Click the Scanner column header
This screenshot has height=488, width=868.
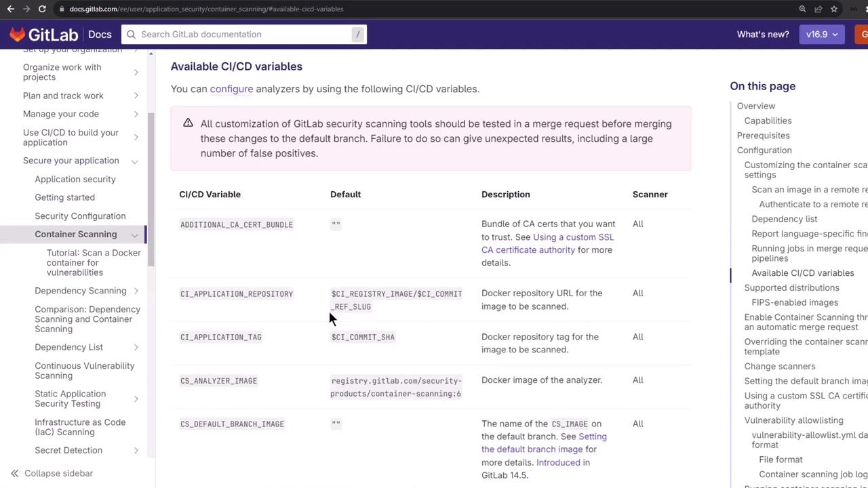click(x=650, y=195)
